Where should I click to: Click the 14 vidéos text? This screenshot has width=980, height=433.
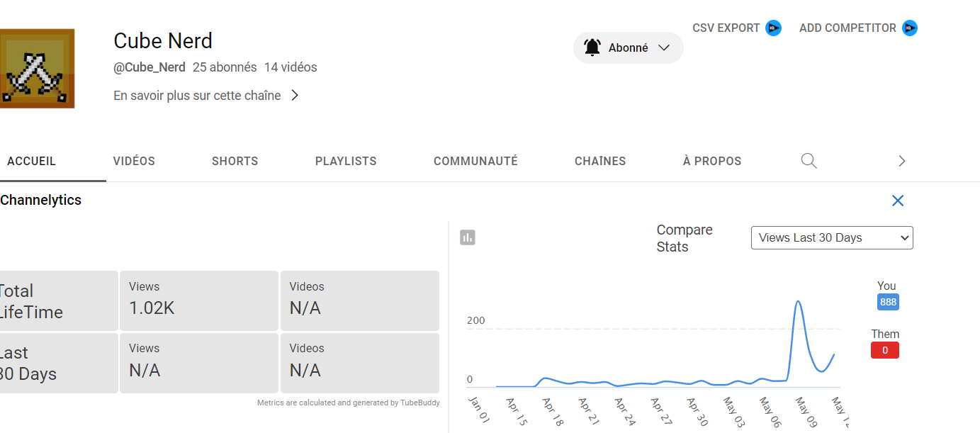(291, 67)
